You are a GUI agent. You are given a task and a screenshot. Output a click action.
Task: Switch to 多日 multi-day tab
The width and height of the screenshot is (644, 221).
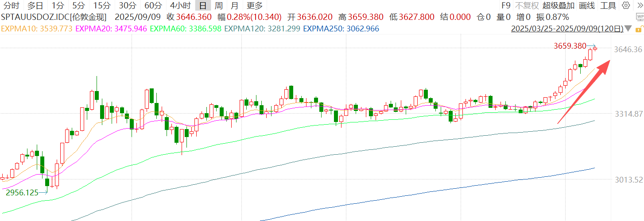coord(35,6)
